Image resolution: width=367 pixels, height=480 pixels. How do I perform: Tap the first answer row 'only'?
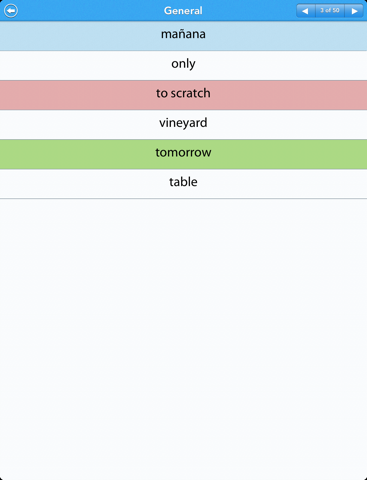[x=183, y=65]
